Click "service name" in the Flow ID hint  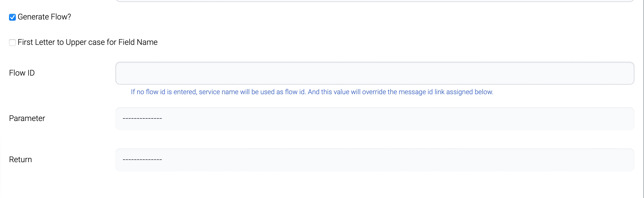click(219, 92)
